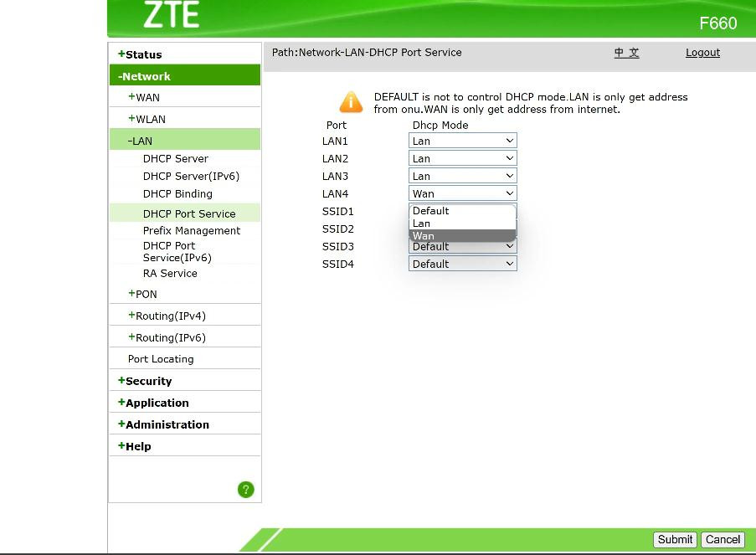Click the F660 model label
The image size is (756, 555).
[x=718, y=23]
